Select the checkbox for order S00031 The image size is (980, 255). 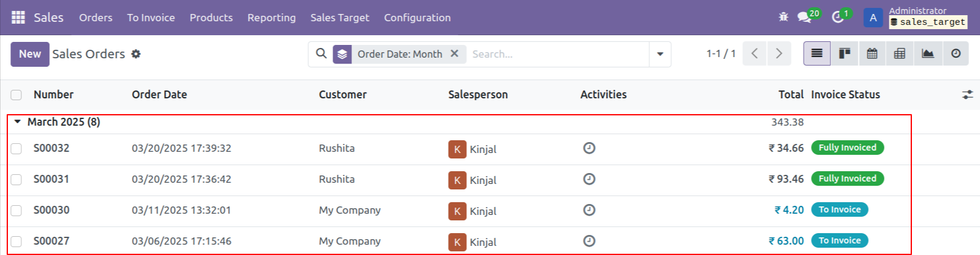pos(16,180)
